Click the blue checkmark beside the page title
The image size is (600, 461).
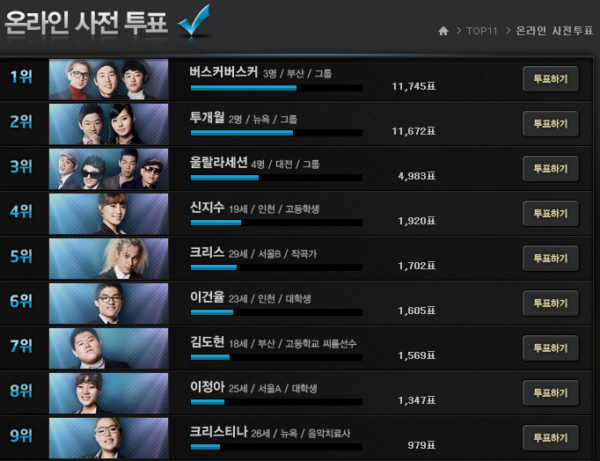[x=194, y=20]
